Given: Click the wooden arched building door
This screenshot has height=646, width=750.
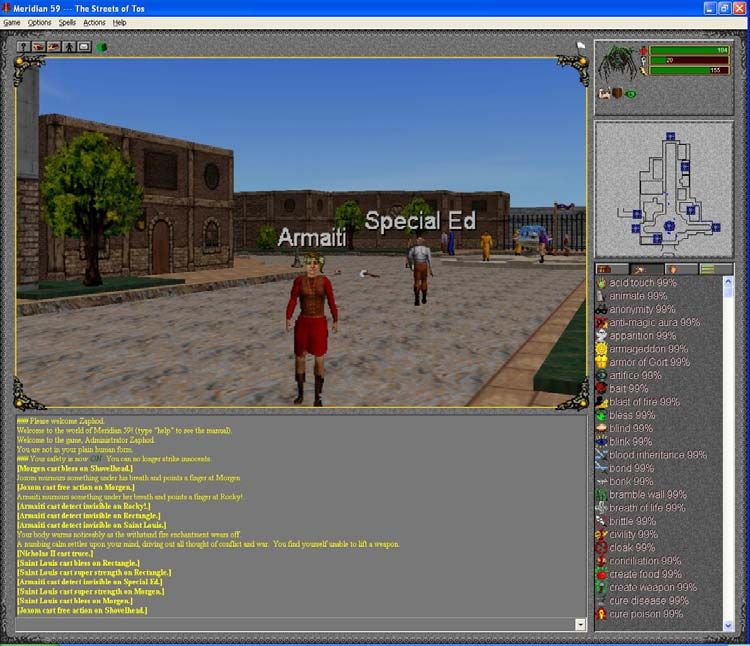Looking at the screenshot, I should click(160, 246).
